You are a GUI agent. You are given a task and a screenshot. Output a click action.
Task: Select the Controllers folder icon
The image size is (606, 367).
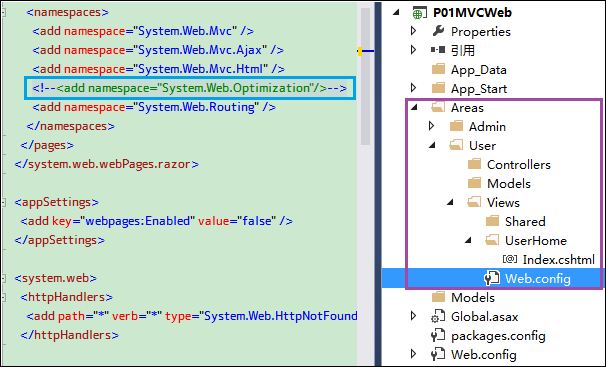point(475,164)
